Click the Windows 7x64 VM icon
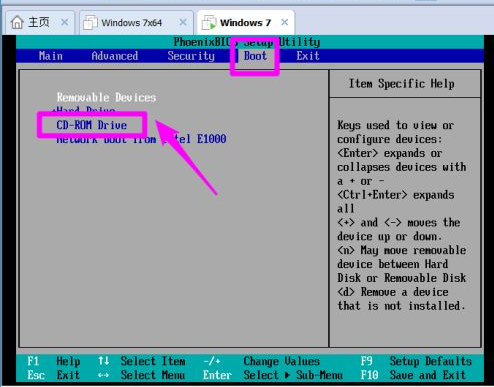Screen dimensions: 494x387 [90, 23]
